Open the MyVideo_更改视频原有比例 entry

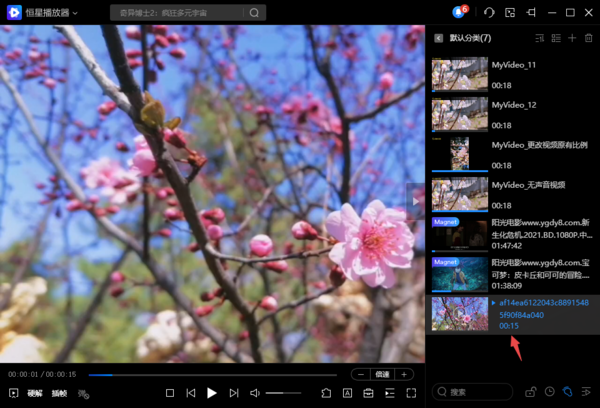[512, 154]
